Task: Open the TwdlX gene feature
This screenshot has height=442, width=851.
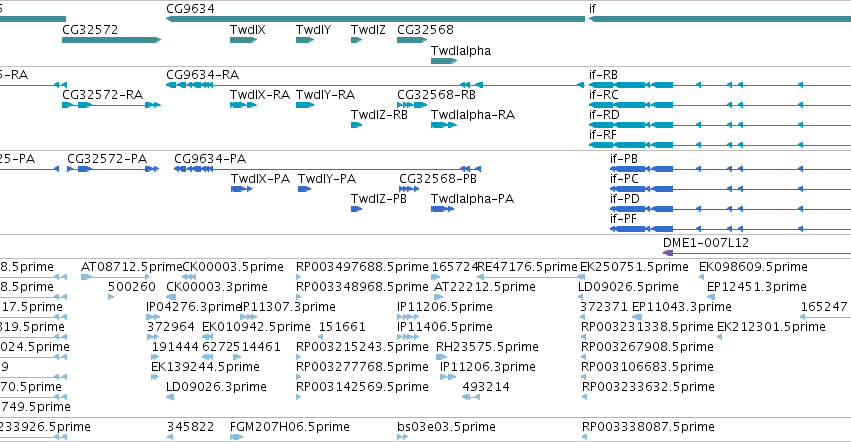Action: 243,40
